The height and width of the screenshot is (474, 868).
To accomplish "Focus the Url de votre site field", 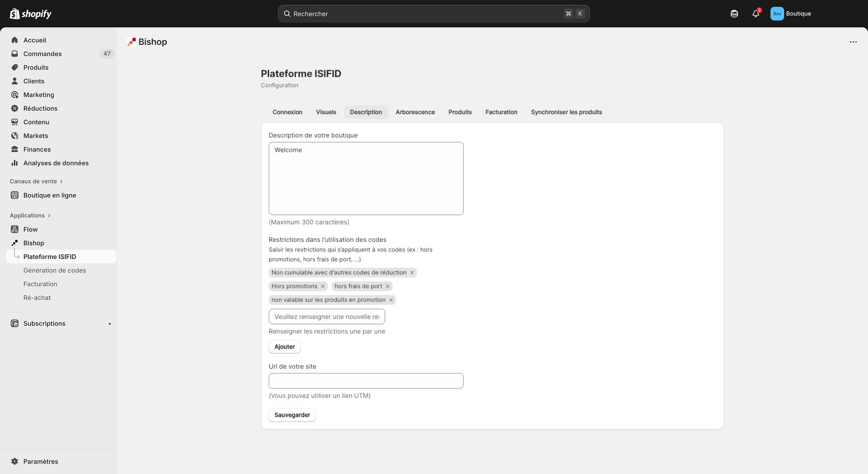I will (x=366, y=381).
